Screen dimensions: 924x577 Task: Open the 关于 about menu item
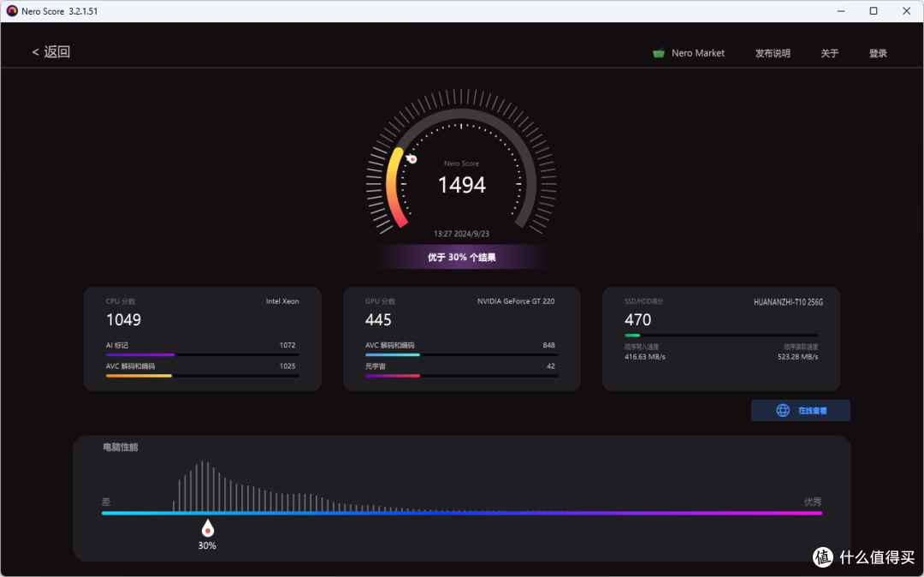[x=829, y=53]
